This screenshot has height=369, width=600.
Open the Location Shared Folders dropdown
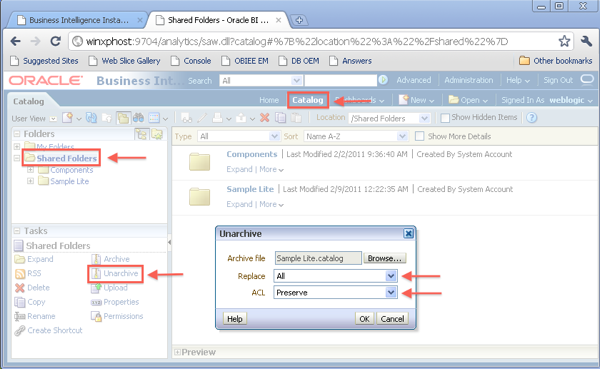coord(424,118)
